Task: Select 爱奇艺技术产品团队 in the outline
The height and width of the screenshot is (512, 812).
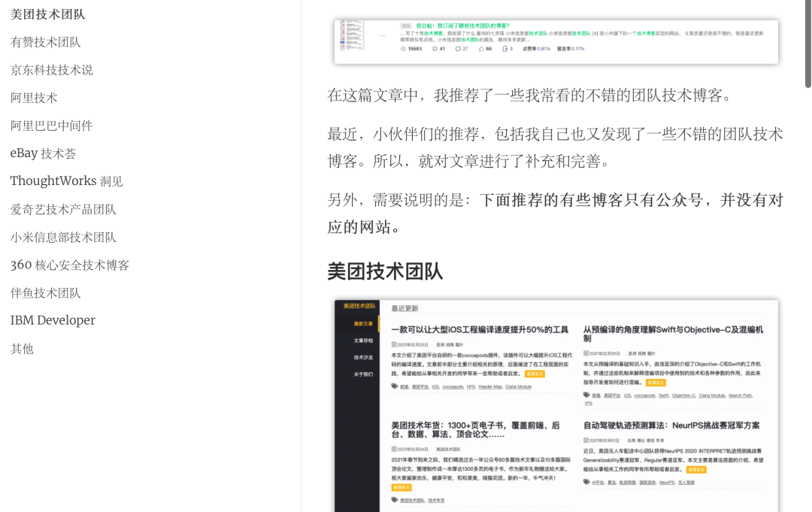Action: click(x=63, y=209)
